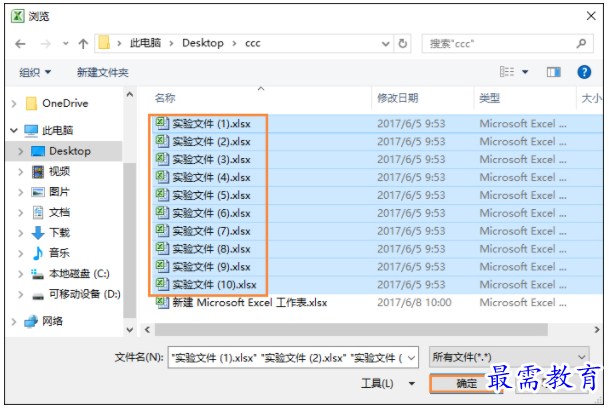Click 此电脑 in the address breadcrumb

click(x=145, y=43)
